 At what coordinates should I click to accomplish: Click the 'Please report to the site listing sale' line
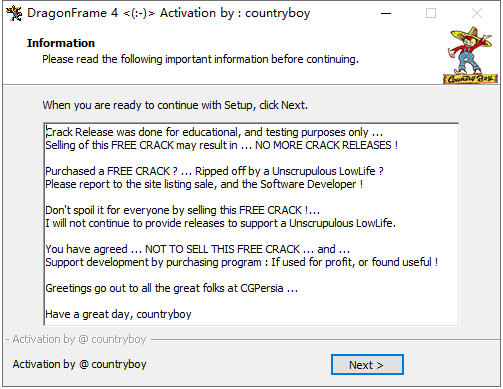[x=204, y=184]
